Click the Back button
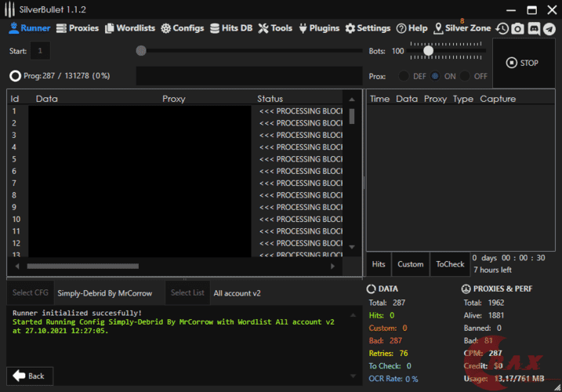 30,376
